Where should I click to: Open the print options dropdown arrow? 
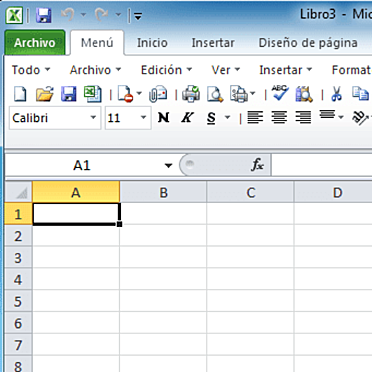click(253, 94)
